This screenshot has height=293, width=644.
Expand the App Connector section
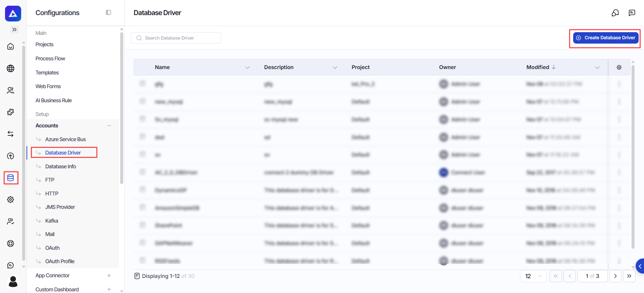[109, 276]
